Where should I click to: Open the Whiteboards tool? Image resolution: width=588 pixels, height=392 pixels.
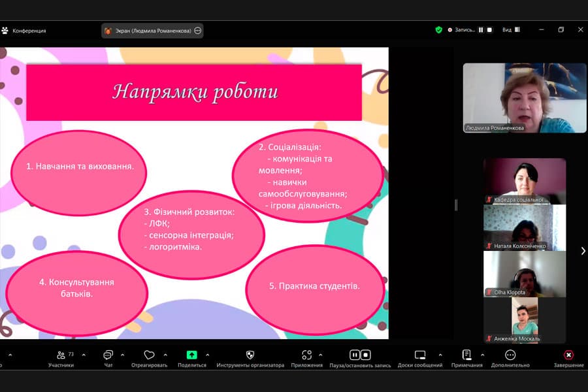(420, 359)
